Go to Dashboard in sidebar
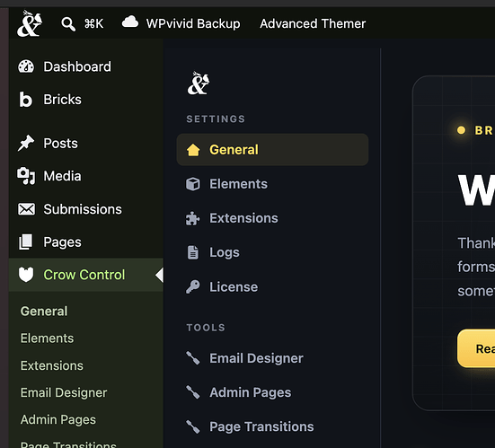Screen dimensions: 495x448 [x=77, y=66]
